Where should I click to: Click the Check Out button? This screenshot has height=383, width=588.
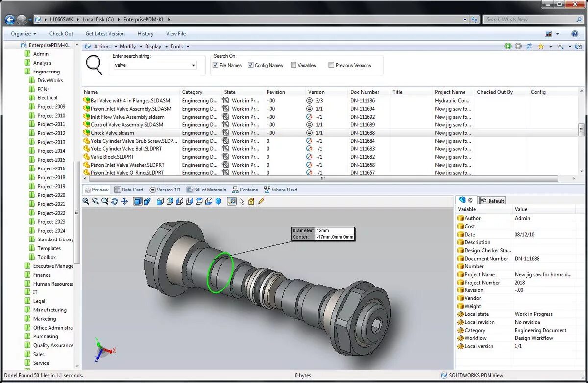(61, 34)
